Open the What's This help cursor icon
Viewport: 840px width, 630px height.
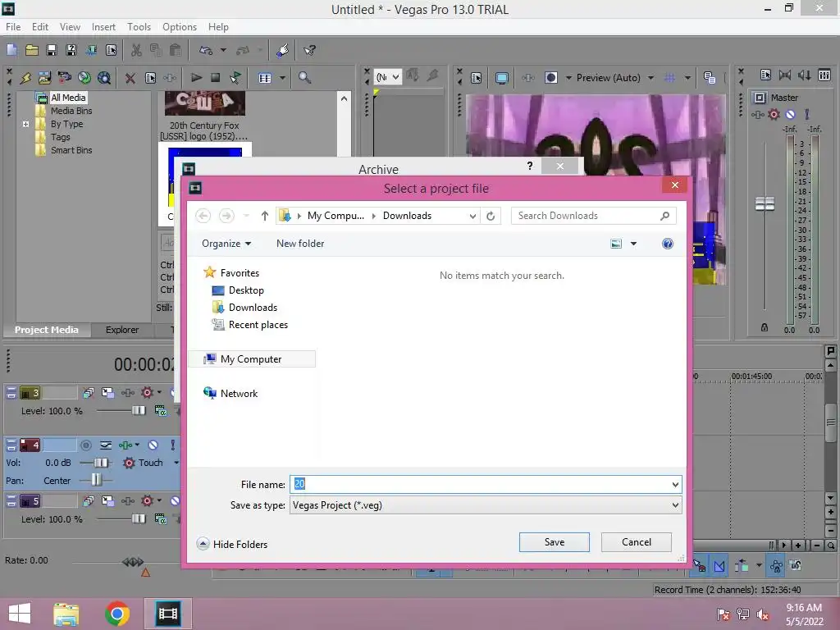309,50
